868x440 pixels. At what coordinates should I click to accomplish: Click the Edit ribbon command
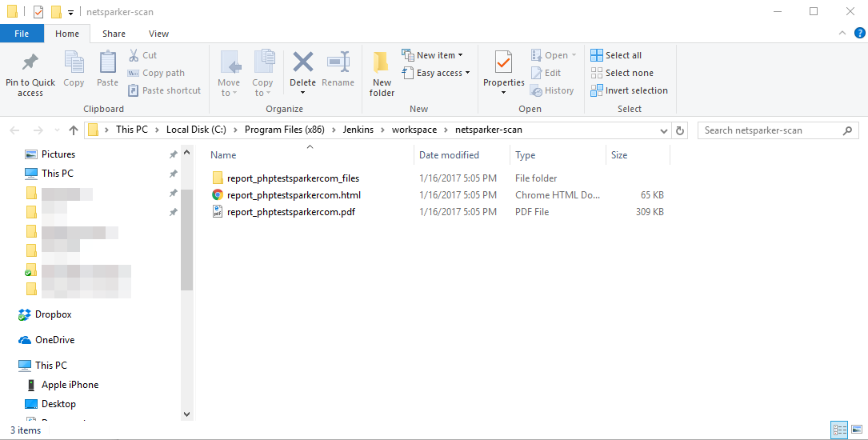click(x=546, y=73)
